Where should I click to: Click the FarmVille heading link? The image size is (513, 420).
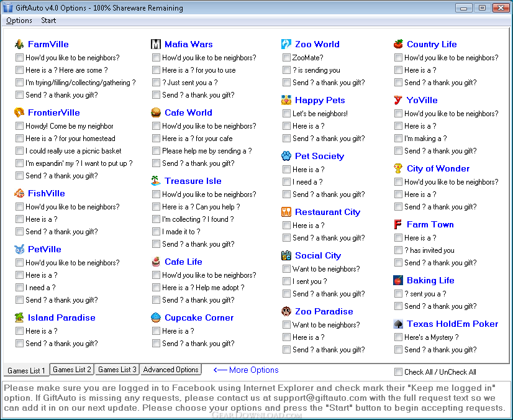(48, 44)
